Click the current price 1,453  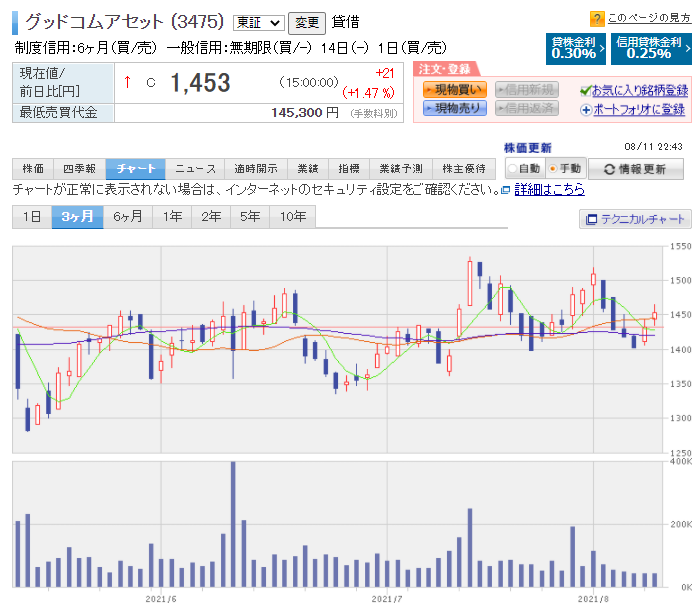click(200, 83)
